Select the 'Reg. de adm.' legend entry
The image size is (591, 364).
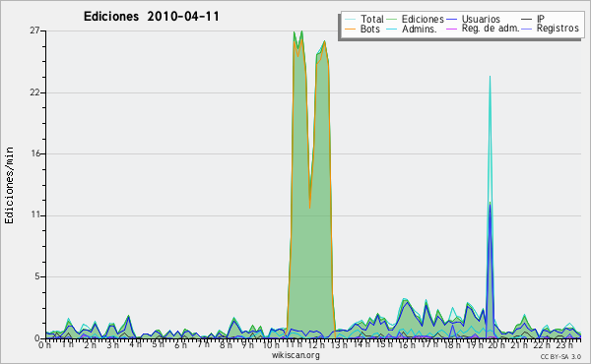click(491, 29)
